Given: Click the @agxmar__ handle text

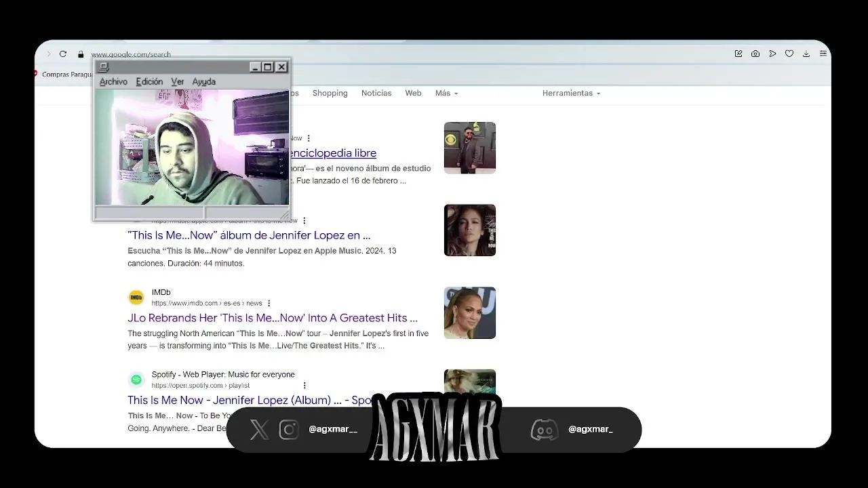Looking at the screenshot, I should (x=333, y=429).
